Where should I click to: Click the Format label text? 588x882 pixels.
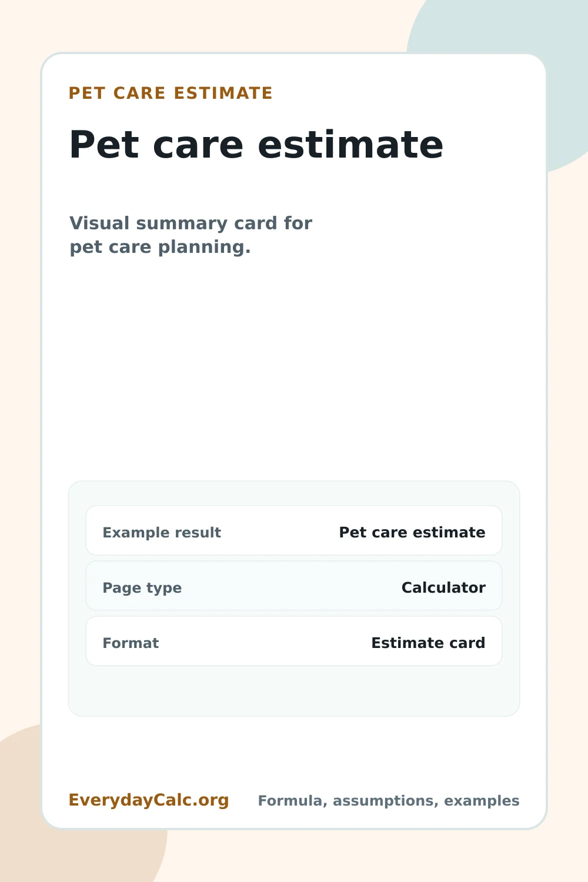[x=131, y=643]
